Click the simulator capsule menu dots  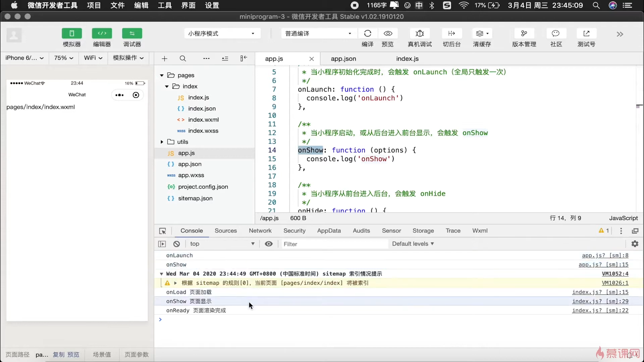119,95
